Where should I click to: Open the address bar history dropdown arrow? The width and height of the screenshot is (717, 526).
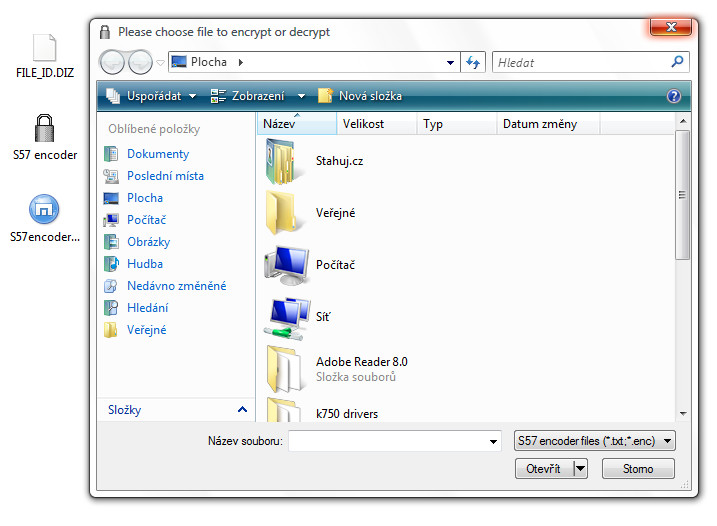450,62
